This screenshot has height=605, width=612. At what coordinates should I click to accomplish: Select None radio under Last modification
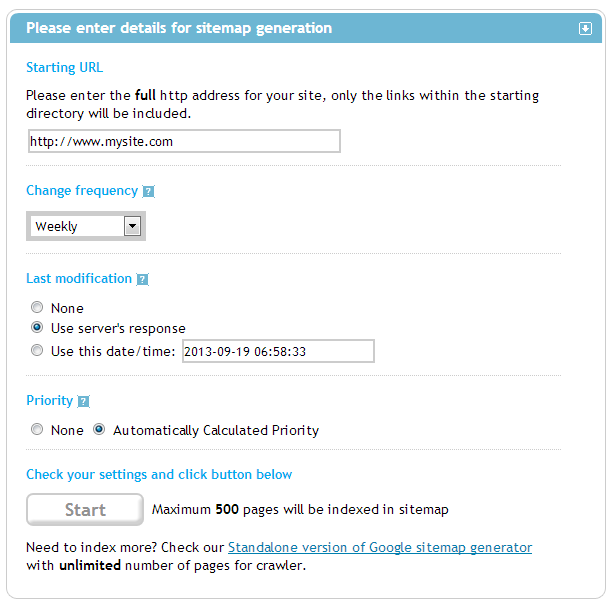click(37, 307)
